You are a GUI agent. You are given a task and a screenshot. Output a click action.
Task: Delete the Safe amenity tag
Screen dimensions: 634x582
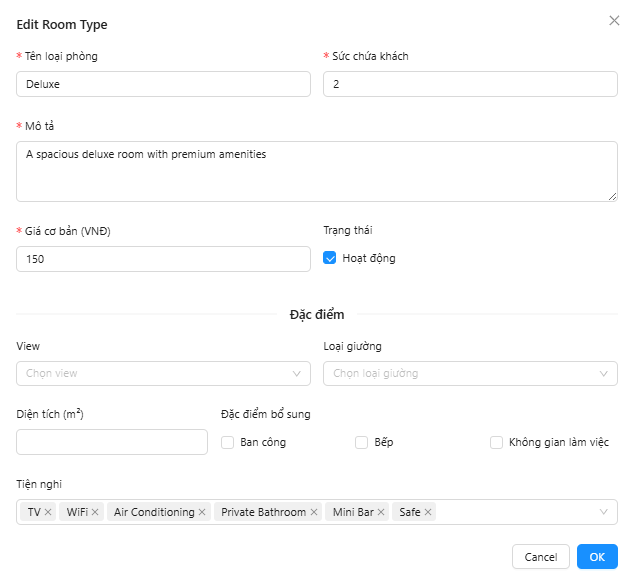tap(428, 512)
